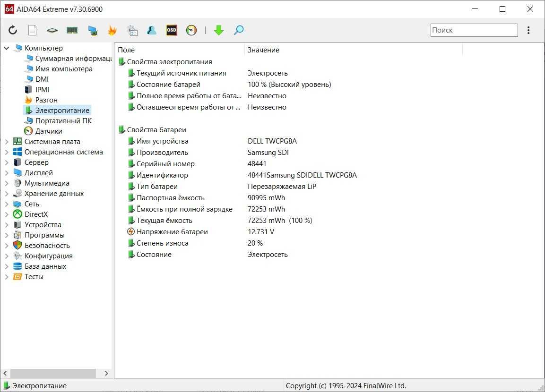Viewport: 545px width, 392px height.
Task: Click the tree scrollbar right arrow
Action: pyautogui.click(x=107, y=373)
